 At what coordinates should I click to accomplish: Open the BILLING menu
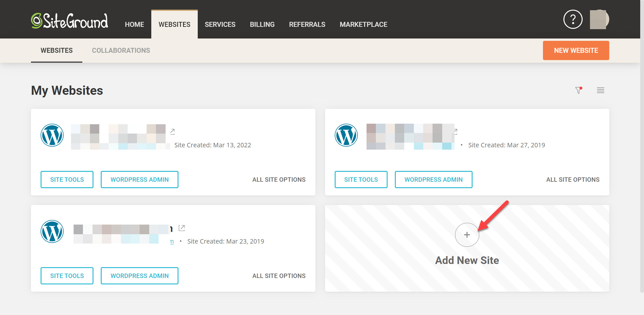[x=262, y=24]
